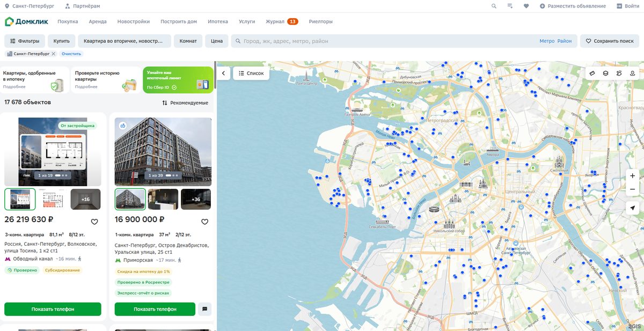Expand the Купить deal type dropdown
This screenshot has width=644, height=331.
tap(62, 41)
